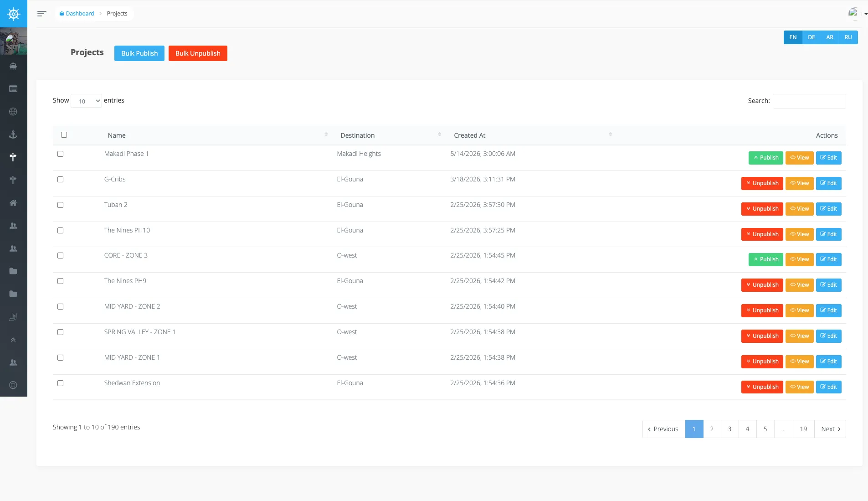Click the 'Makadi Heights' destination cell
Image resolution: width=868 pixels, height=501 pixels.
(x=359, y=154)
